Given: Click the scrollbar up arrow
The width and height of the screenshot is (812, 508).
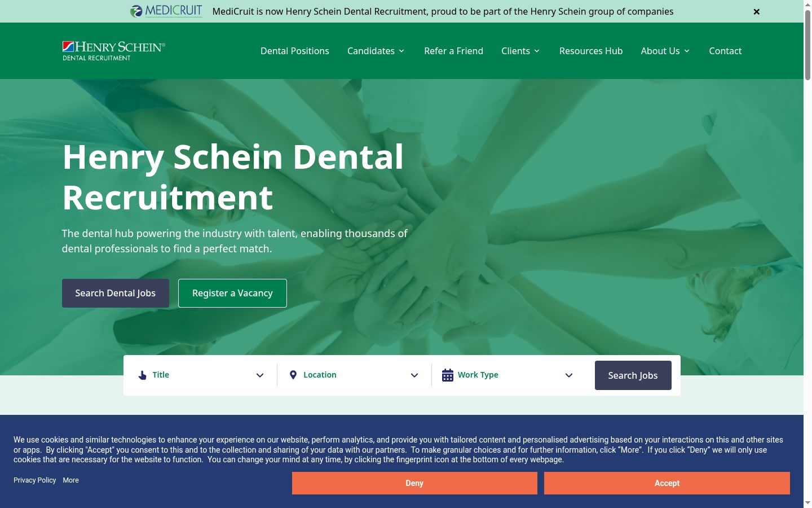Looking at the screenshot, I should tap(807, 5).
